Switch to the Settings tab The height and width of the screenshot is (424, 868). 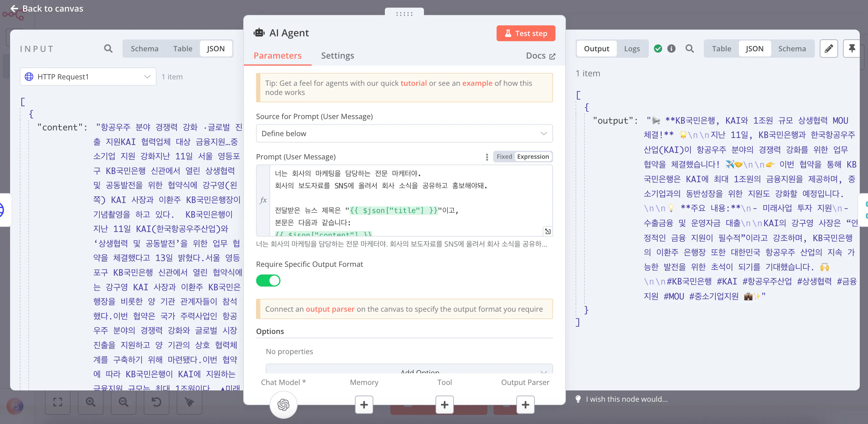(x=337, y=56)
